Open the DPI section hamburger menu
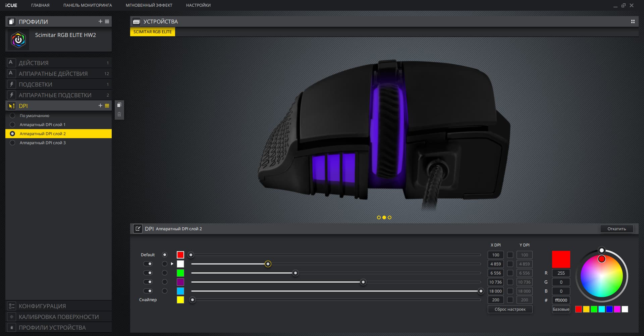 point(107,106)
